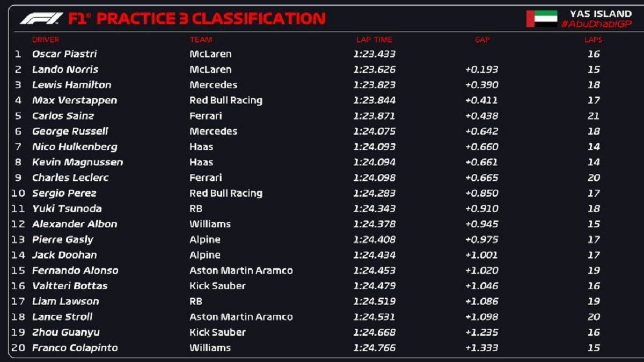Click the DRIVER column header
644x362 pixels.
point(46,40)
